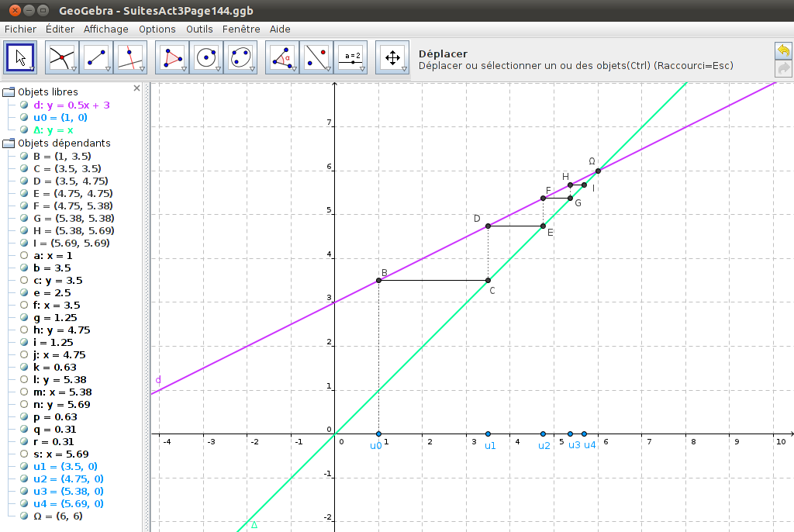The height and width of the screenshot is (532, 794).
Task: Select the intersection point tool
Action: (61, 57)
